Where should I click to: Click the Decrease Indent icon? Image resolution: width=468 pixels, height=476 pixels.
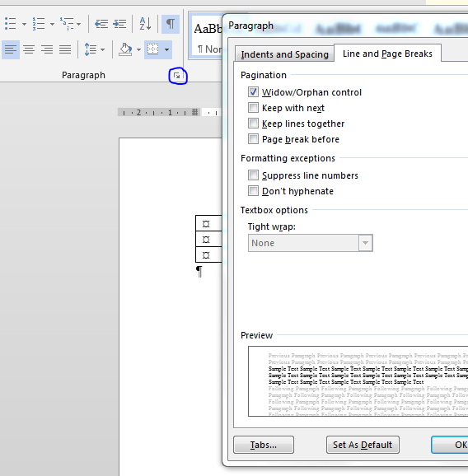pos(101,24)
